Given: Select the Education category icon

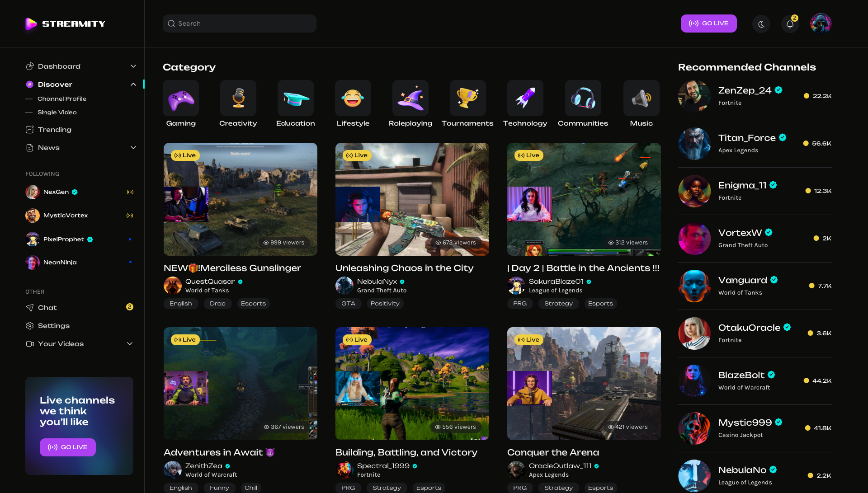Looking at the screenshot, I should pos(295,98).
